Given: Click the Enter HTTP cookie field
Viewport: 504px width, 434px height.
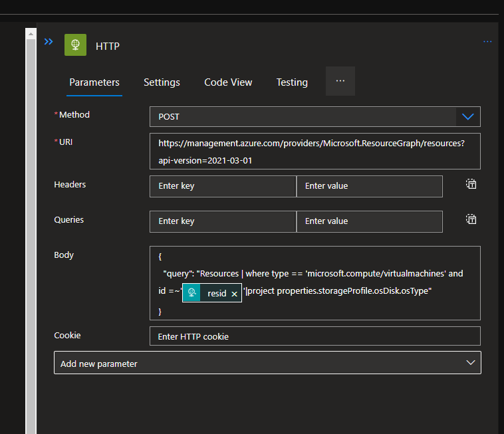Looking at the screenshot, I should pos(315,336).
